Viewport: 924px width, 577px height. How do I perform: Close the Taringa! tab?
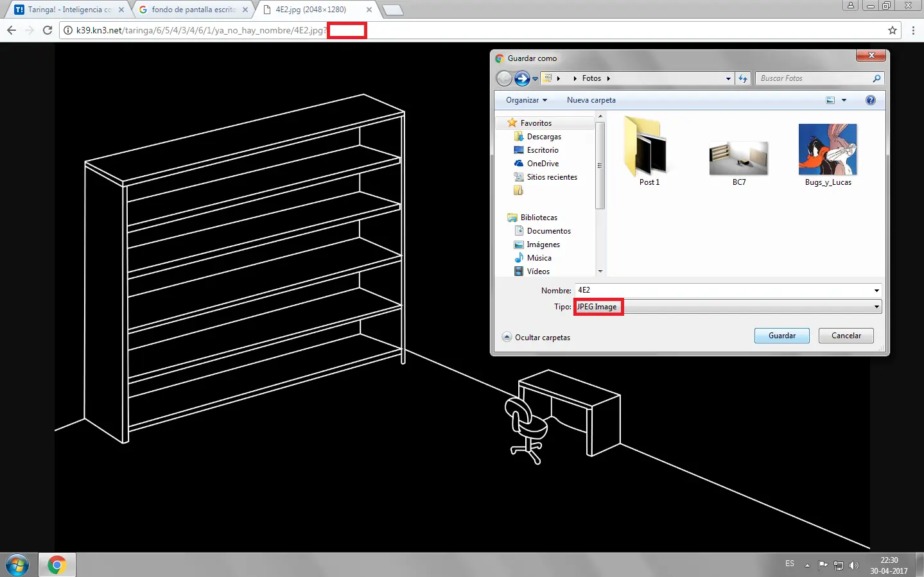point(121,10)
